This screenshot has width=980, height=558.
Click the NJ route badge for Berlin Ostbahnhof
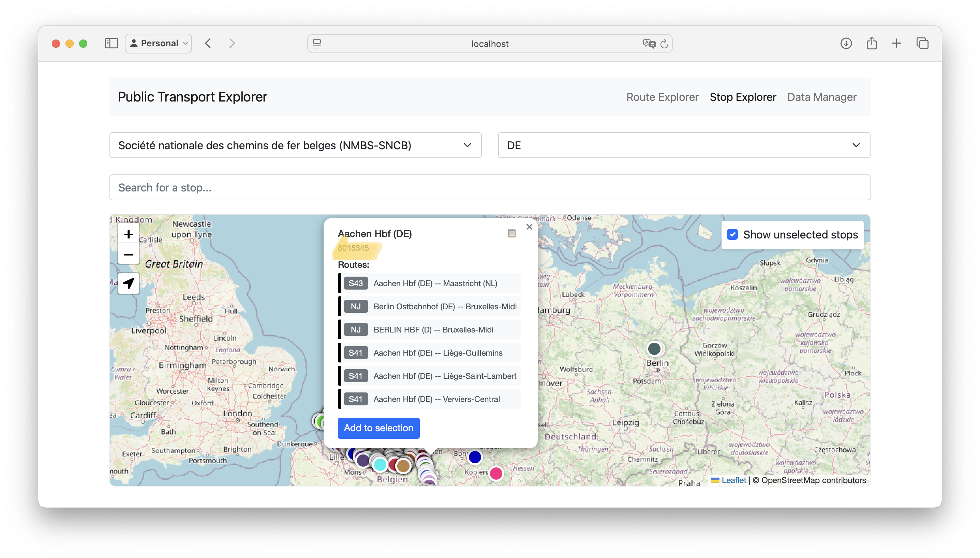(355, 306)
